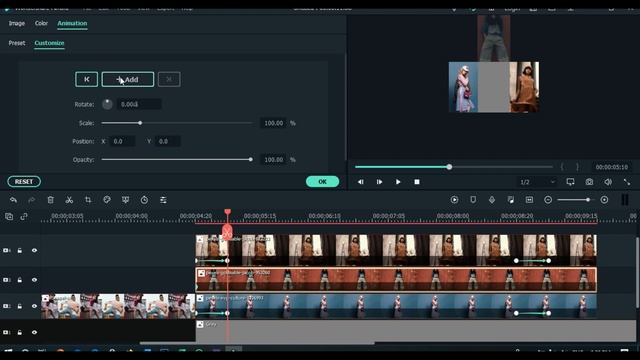Image resolution: width=640 pixels, height=360 pixels.
Task: Open the color palette tool
Action: pos(107,200)
